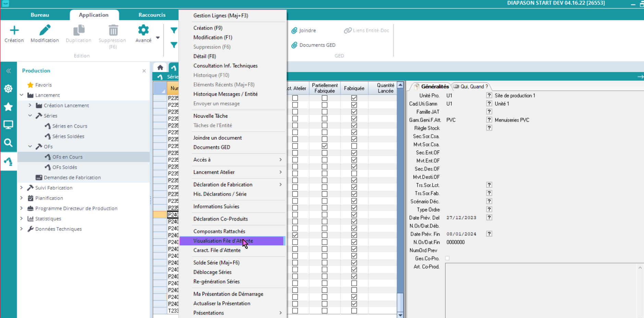Check first row Partiellement Fabriquée checkbox
644x318 pixels.
pos(324,98)
